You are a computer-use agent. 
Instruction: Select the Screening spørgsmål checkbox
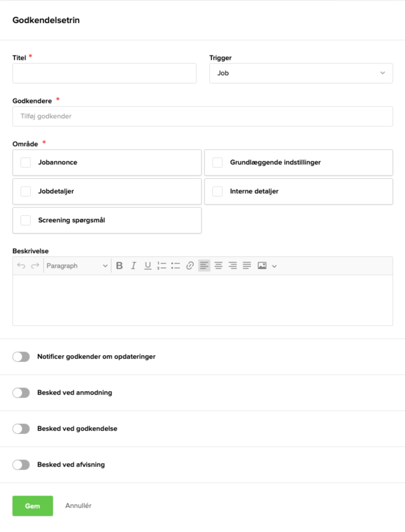pyautogui.click(x=25, y=221)
